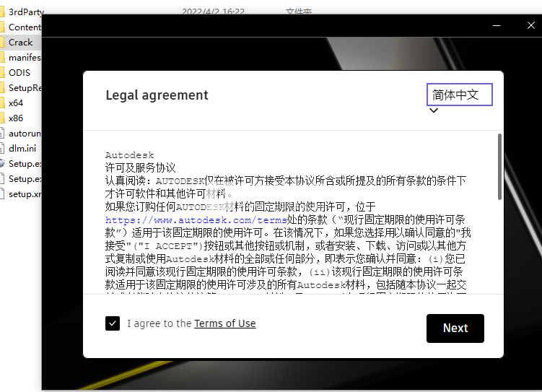Viewport: 542px width, 392px height.
Task: Expand the language chevron arrow
Action: click(434, 110)
